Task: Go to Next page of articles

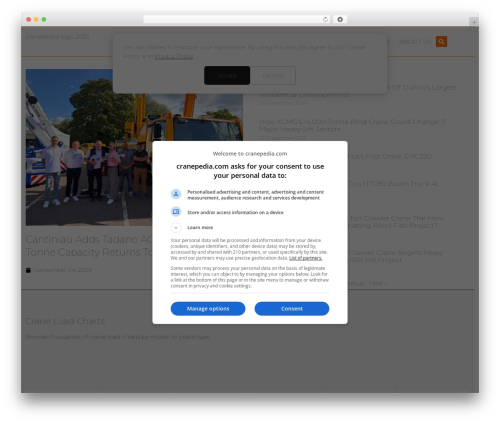Action: click(x=378, y=283)
